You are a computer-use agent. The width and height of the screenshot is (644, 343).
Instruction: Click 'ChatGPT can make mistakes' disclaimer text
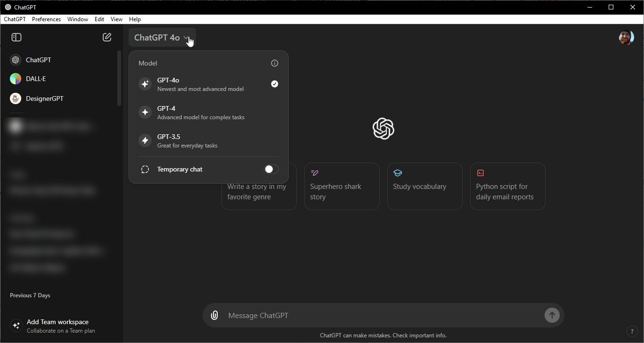(383, 335)
